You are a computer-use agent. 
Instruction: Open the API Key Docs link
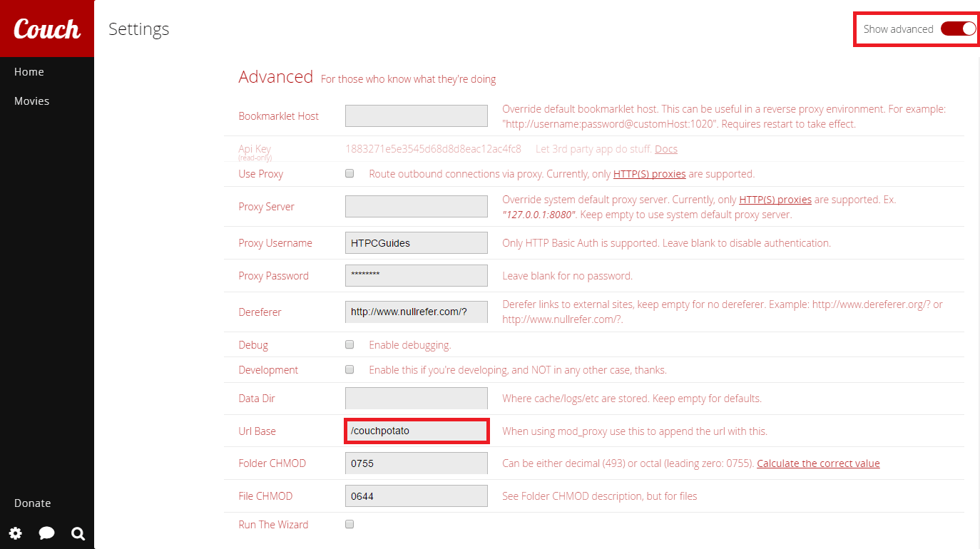pos(665,149)
